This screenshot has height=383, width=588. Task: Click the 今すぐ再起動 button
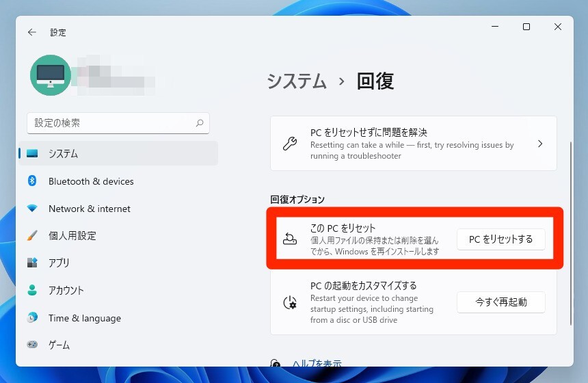(501, 302)
